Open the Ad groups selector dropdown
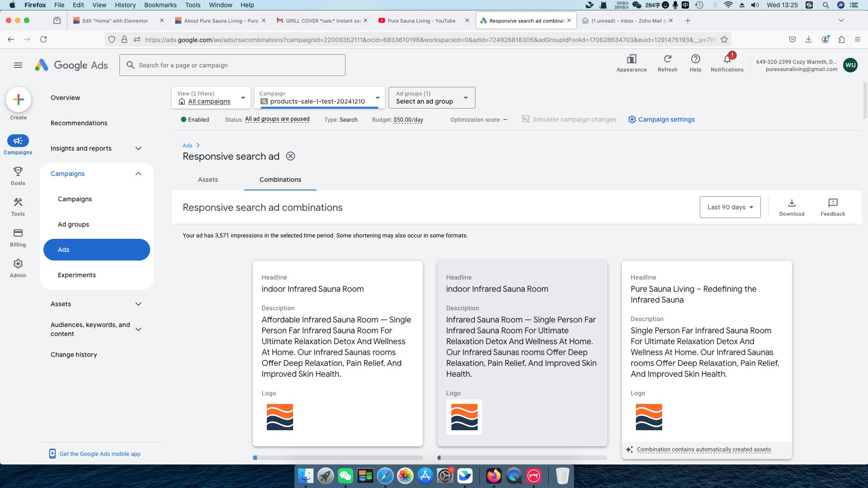 click(x=432, y=98)
